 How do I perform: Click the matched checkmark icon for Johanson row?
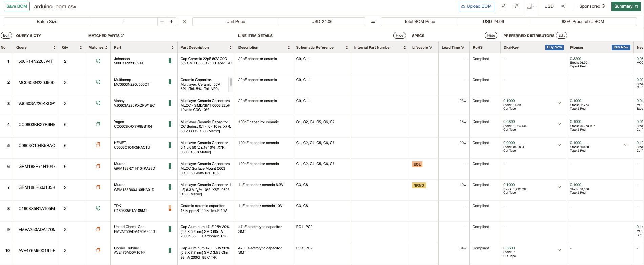click(x=98, y=61)
